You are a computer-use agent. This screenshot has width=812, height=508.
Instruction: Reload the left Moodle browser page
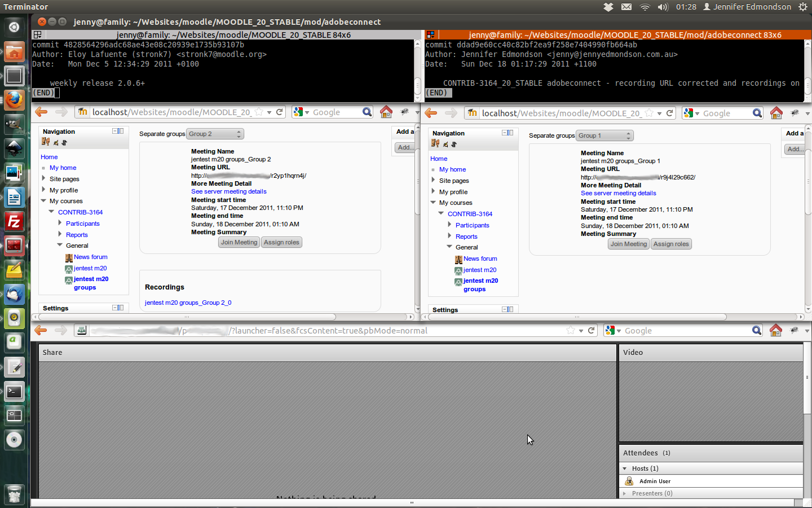click(279, 112)
